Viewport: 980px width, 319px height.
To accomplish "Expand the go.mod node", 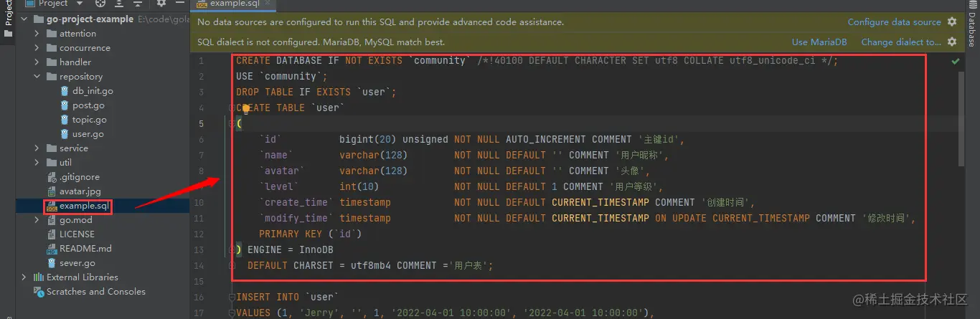I will tap(37, 220).
